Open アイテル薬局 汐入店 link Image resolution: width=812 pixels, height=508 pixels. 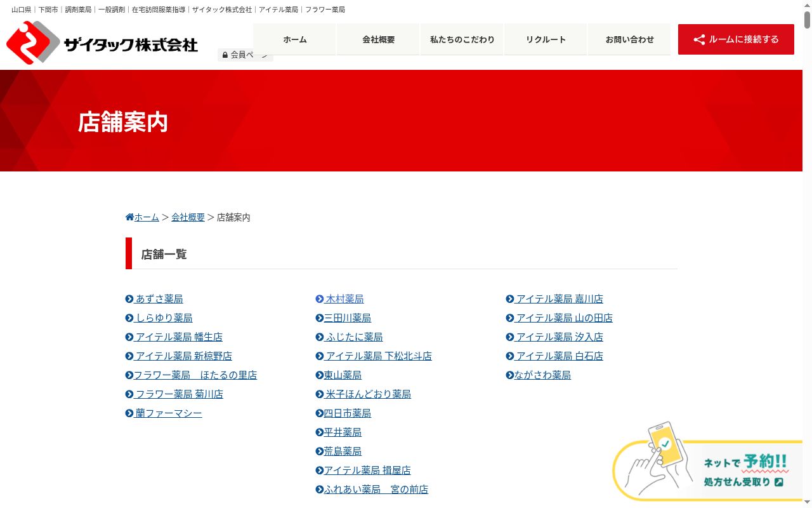(x=554, y=337)
